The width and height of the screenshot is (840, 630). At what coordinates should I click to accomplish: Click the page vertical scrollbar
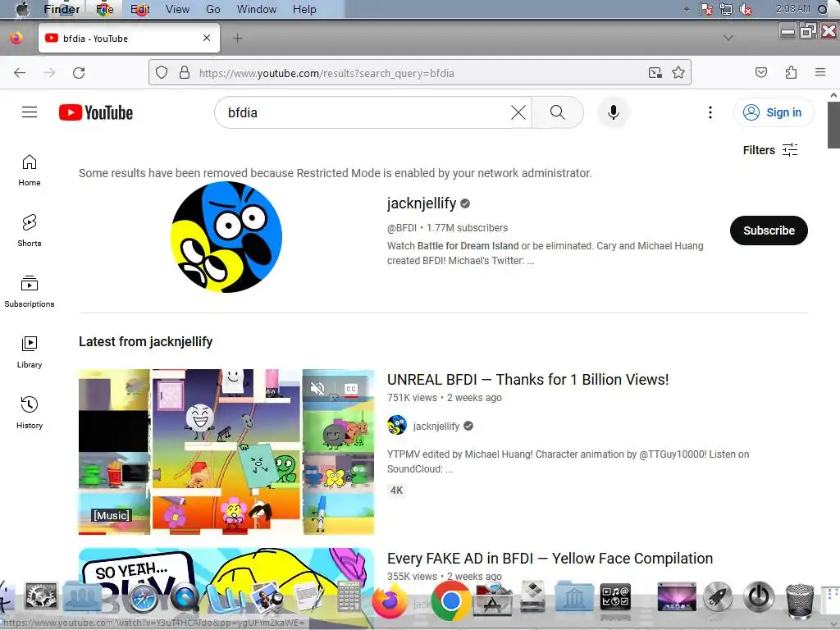(x=833, y=125)
